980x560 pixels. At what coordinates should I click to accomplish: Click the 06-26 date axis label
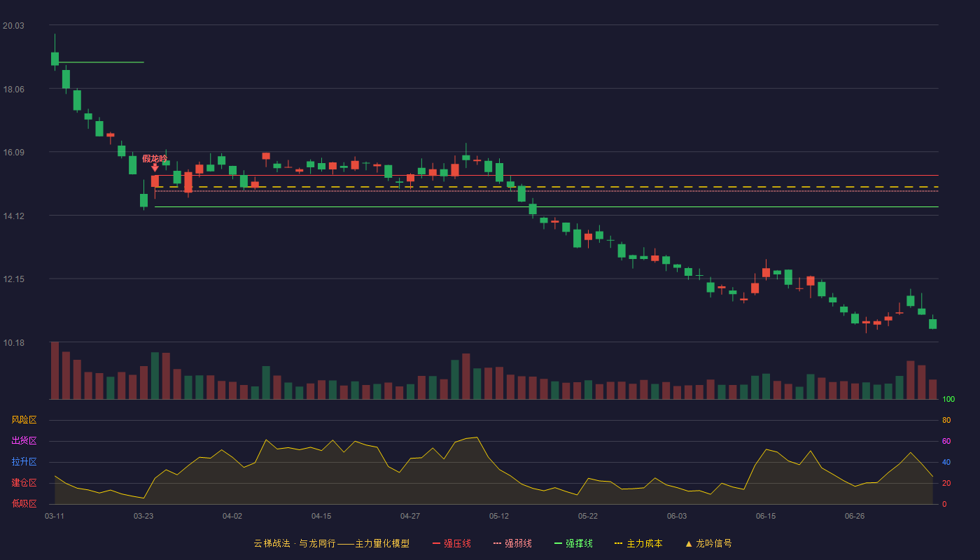click(x=855, y=516)
